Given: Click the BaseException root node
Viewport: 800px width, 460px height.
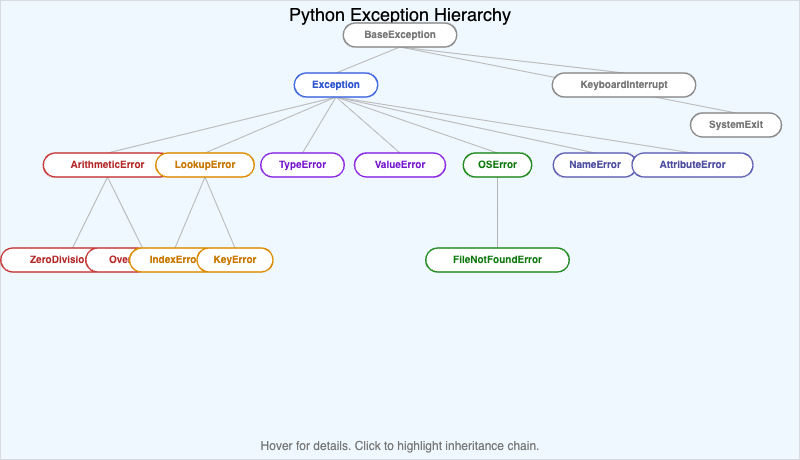Looking at the screenshot, I should pyautogui.click(x=399, y=35).
